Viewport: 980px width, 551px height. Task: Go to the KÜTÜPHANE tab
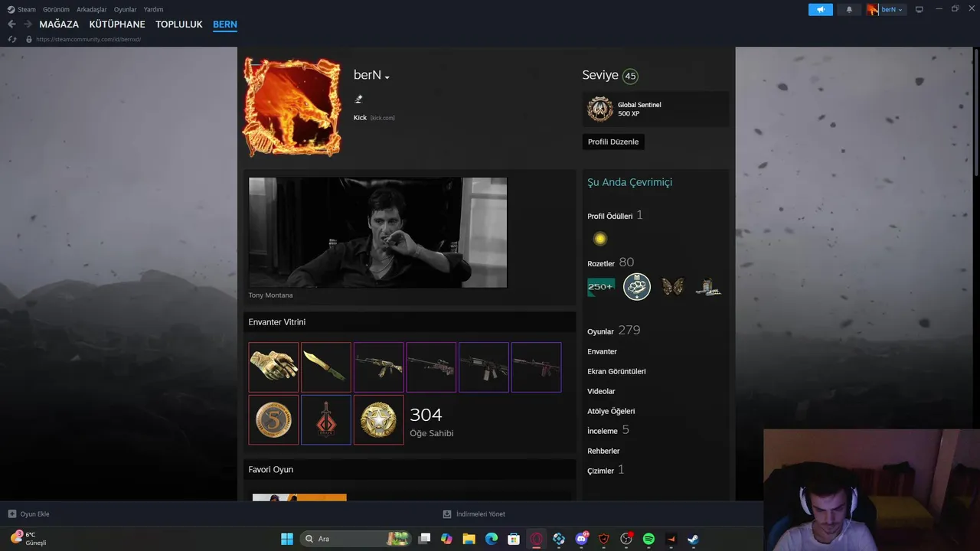click(x=117, y=24)
